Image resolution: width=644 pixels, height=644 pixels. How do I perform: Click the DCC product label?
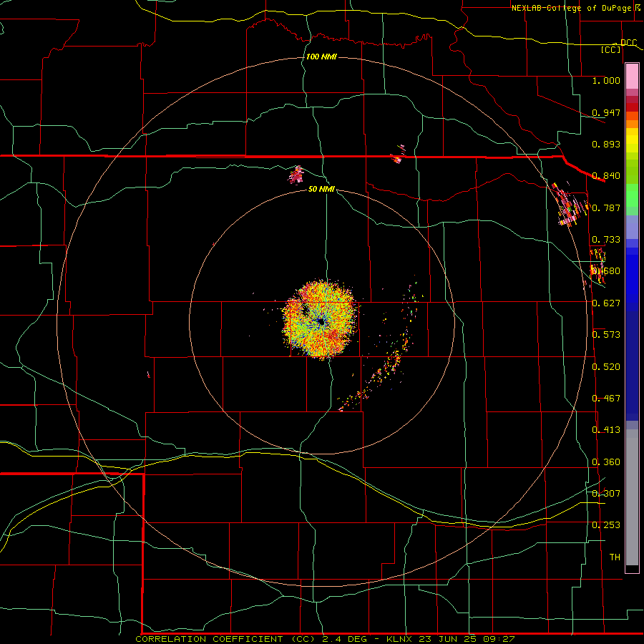point(628,43)
